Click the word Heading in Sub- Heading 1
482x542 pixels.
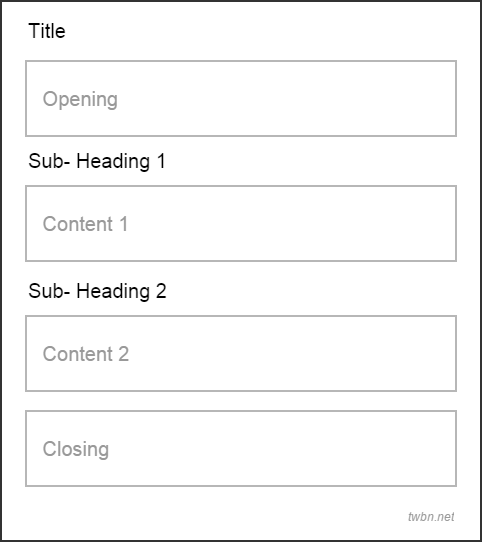tap(113, 161)
